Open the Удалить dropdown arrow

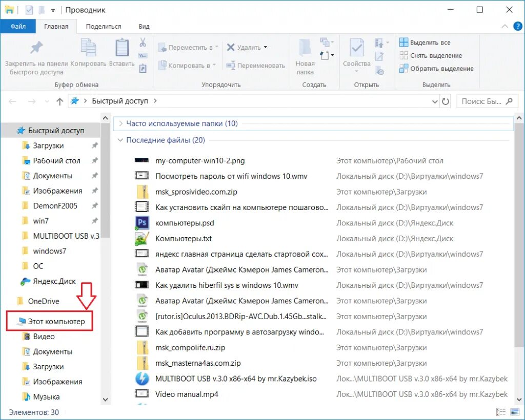tap(266, 47)
